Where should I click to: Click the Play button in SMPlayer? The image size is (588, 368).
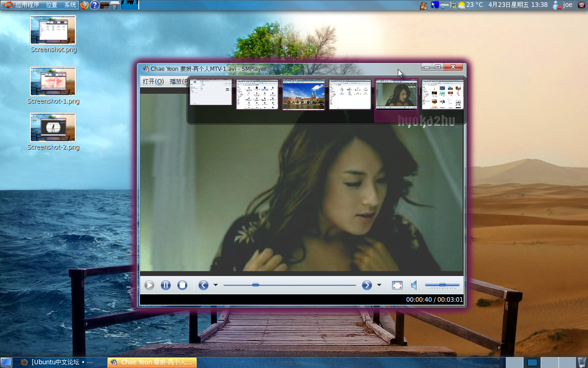coord(149,285)
